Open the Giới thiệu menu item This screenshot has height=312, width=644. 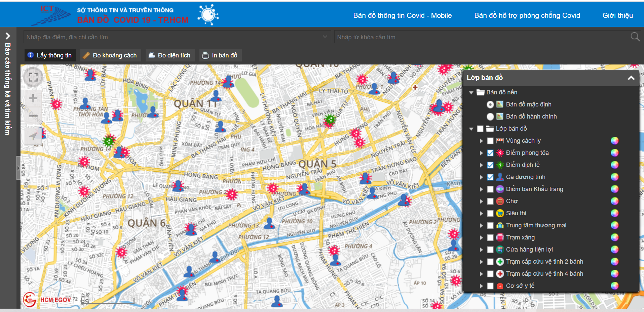click(x=617, y=15)
